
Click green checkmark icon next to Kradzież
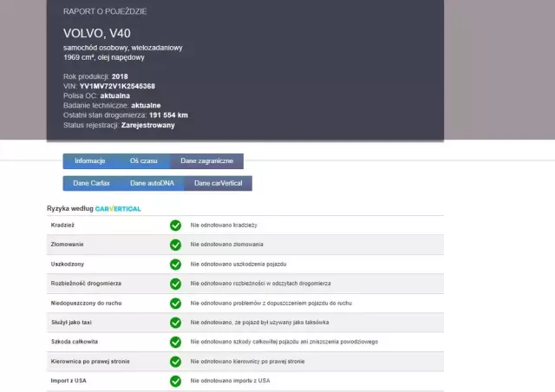(x=175, y=225)
